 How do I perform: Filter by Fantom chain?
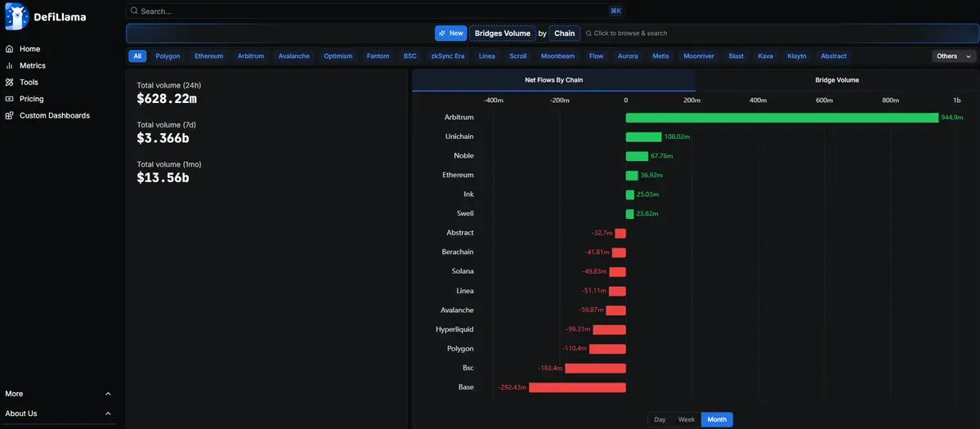click(378, 56)
